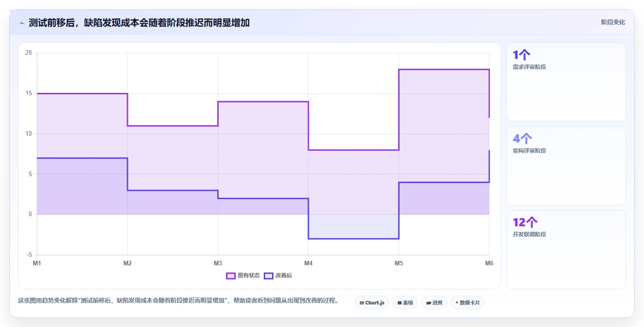This screenshot has width=644, height=327.
Task: Click the M3 x-axis label
Action: coord(218,263)
